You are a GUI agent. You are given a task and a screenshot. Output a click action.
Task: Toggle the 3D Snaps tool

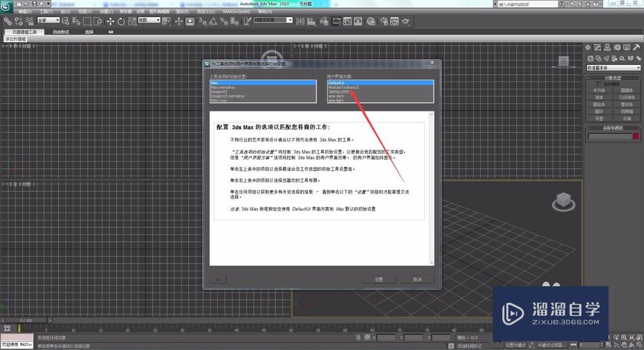(x=202, y=21)
